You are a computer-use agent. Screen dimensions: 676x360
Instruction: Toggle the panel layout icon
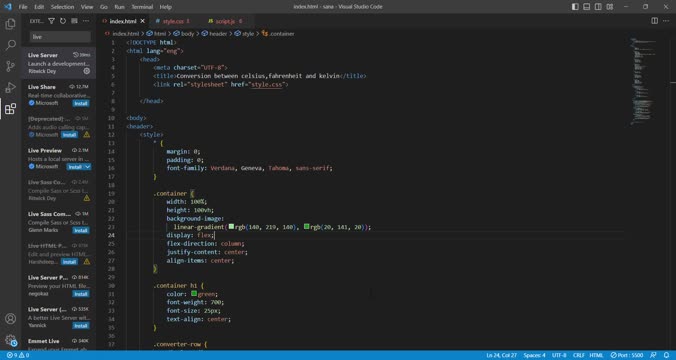point(586,6)
